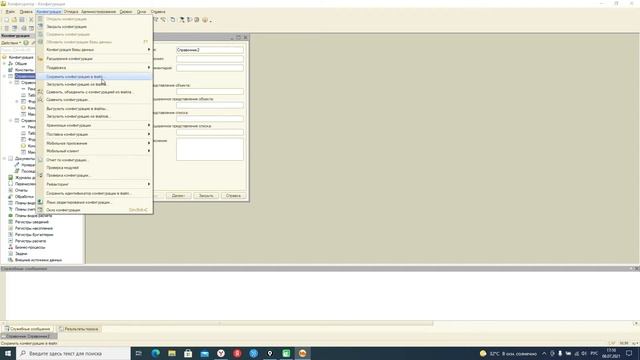Open the Хранилище конфигурации submenu
Image resolution: width=640 pixels, height=360 pixels.
pyautogui.click(x=95, y=125)
